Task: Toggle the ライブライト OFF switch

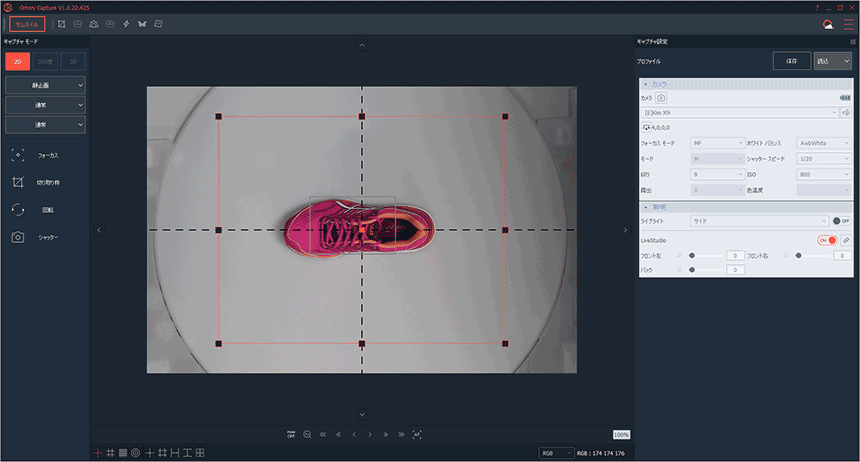Action: [841, 221]
